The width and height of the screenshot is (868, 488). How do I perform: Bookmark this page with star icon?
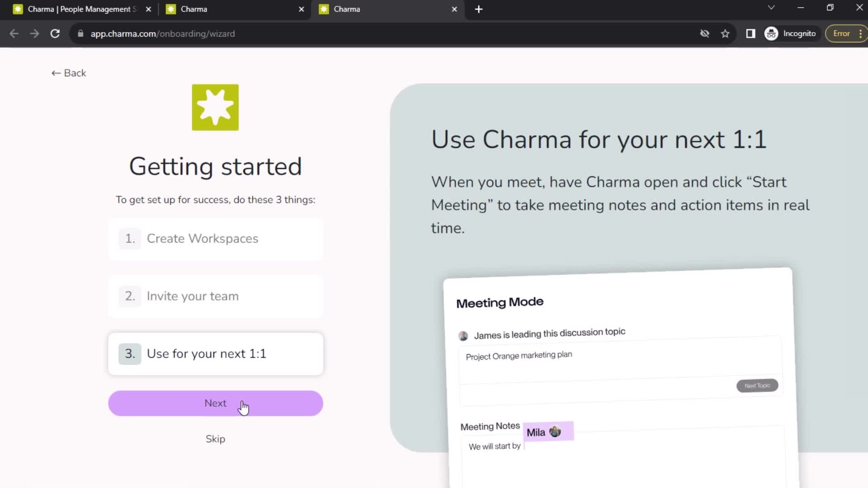tap(725, 33)
